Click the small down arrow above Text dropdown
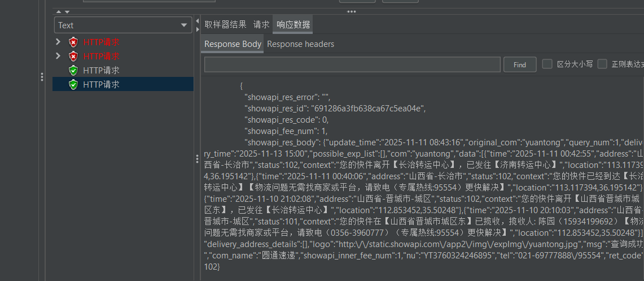Image resolution: width=644 pixels, height=281 pixels. point(67,12)
